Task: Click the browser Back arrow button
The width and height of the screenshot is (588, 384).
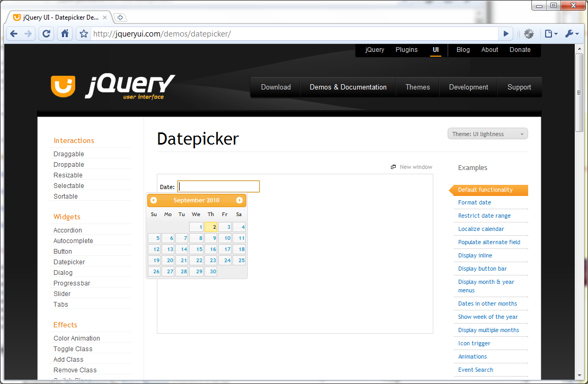Action: pyautogui.click(x=14, y=34)
